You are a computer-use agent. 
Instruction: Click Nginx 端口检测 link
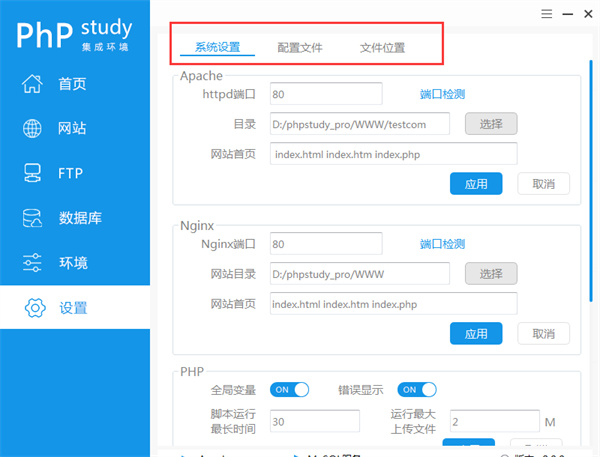pos(442,244)
